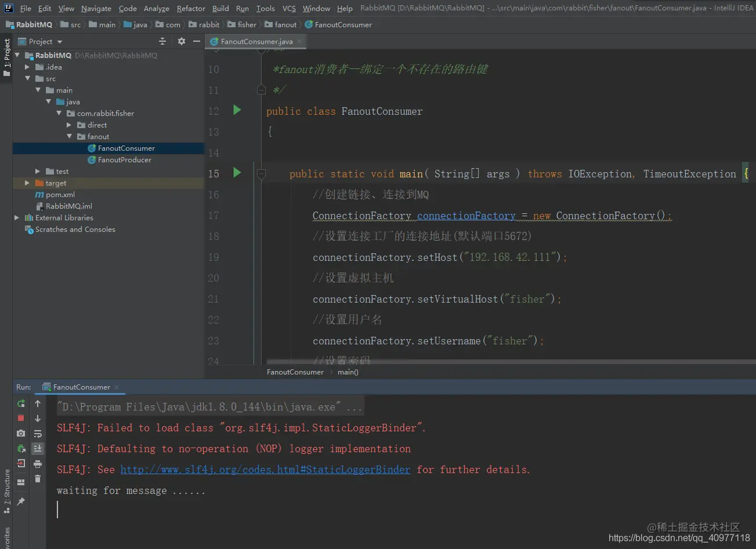Screen dimensions: 756x549
Task: Rerun FanoutConsumer with the green rerun icon
Action: [21, 403]
